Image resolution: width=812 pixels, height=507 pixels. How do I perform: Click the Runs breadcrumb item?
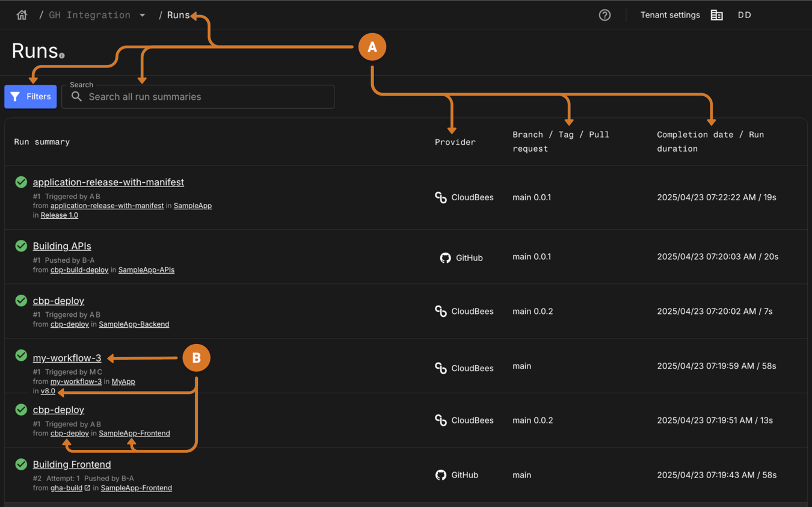[178, 15]
